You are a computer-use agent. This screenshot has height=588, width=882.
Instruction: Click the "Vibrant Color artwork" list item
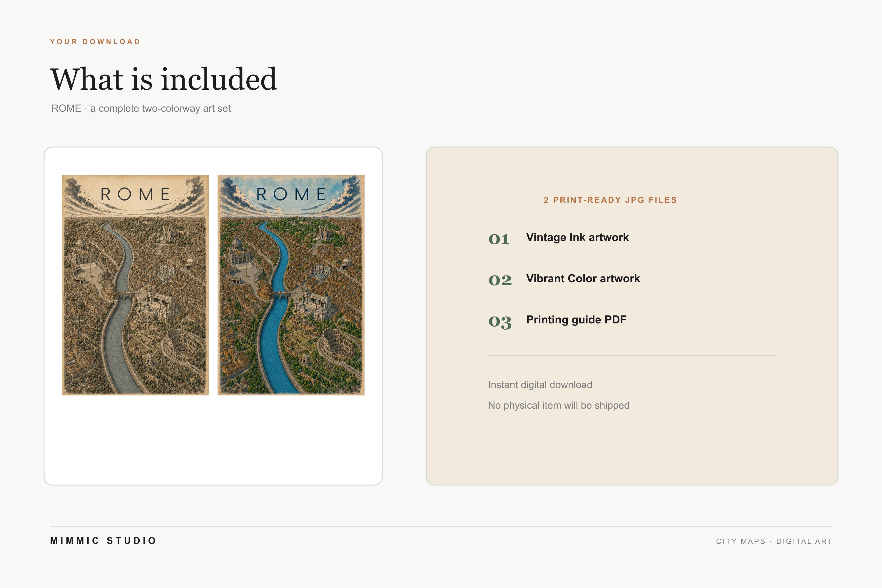tap(583, 279)
